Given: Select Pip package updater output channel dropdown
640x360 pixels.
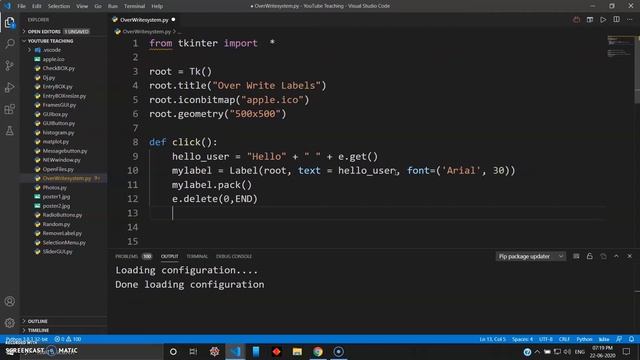Looking at the screenshot, I should tap(531, 256).
